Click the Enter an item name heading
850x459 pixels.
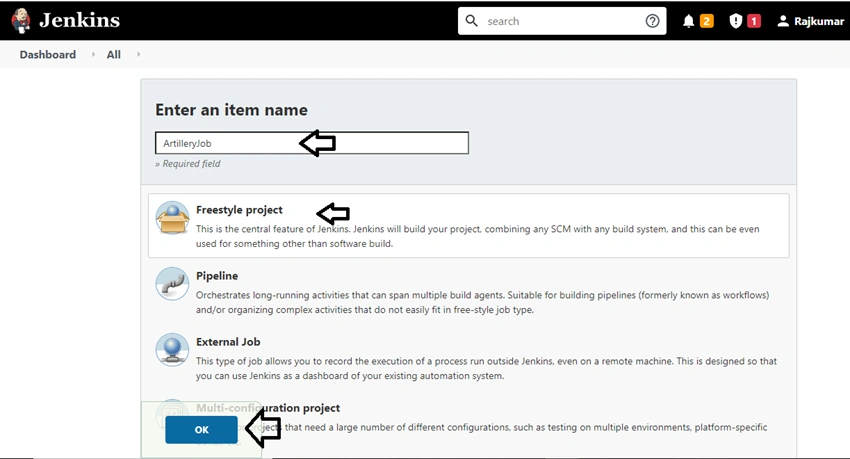(x=231, y=110)
